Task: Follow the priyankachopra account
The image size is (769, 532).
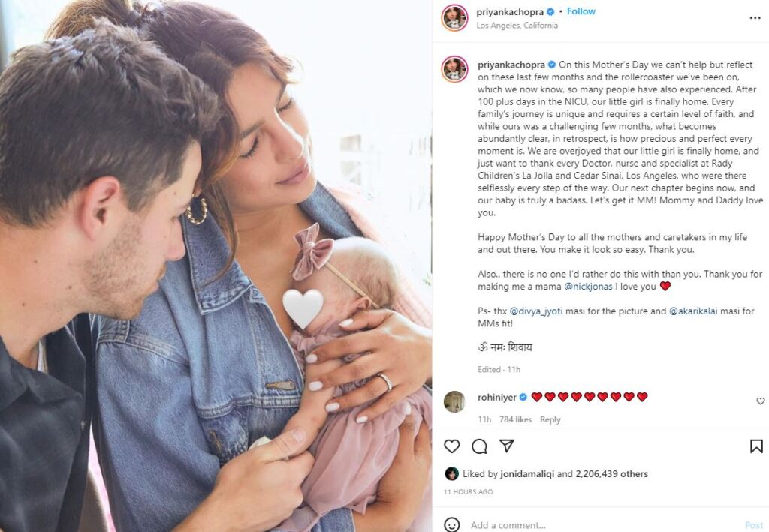Action: [581, 11]
